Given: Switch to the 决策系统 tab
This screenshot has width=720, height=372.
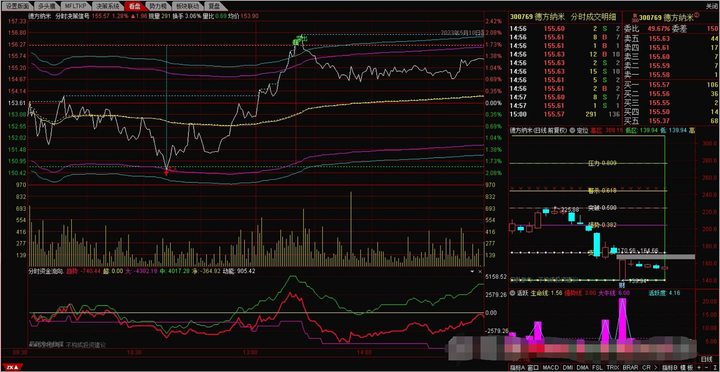Looking at the screenshot, I should pos(108,6).
